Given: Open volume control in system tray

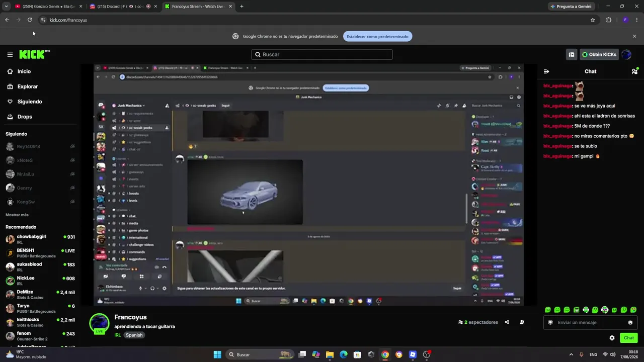Looking at the screenshot, I should click(x=613, y=354).
